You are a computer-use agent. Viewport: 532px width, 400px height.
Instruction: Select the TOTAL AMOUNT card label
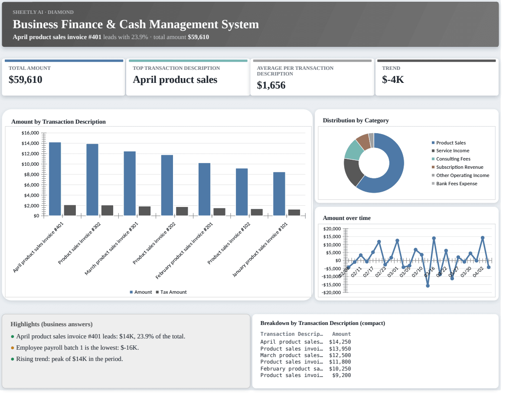(x=29, y=68)
